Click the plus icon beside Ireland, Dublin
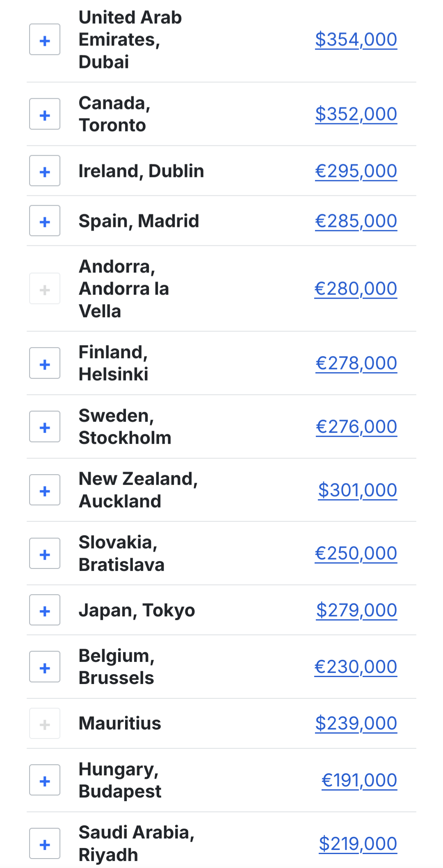This screenshot has width=443, height=868. click(x=45, y=171)
